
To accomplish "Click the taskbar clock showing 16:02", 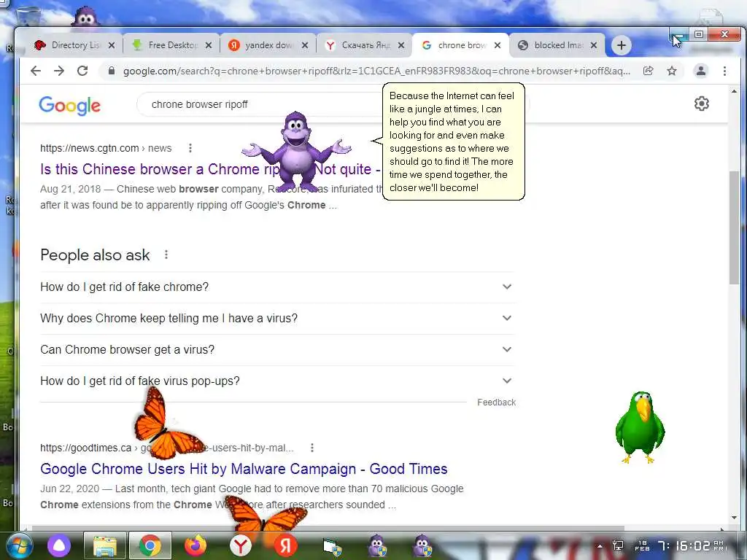I will coord(691,545).
